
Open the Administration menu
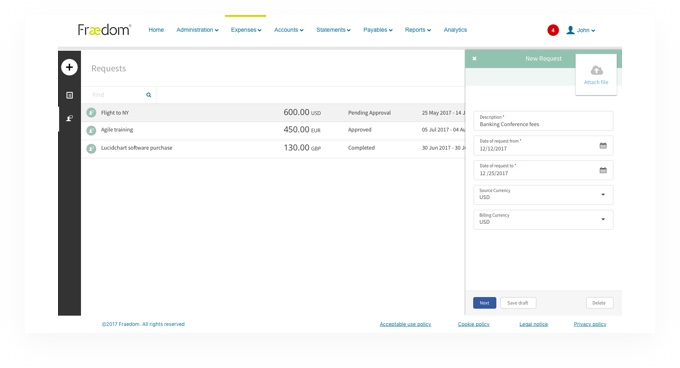197,30
